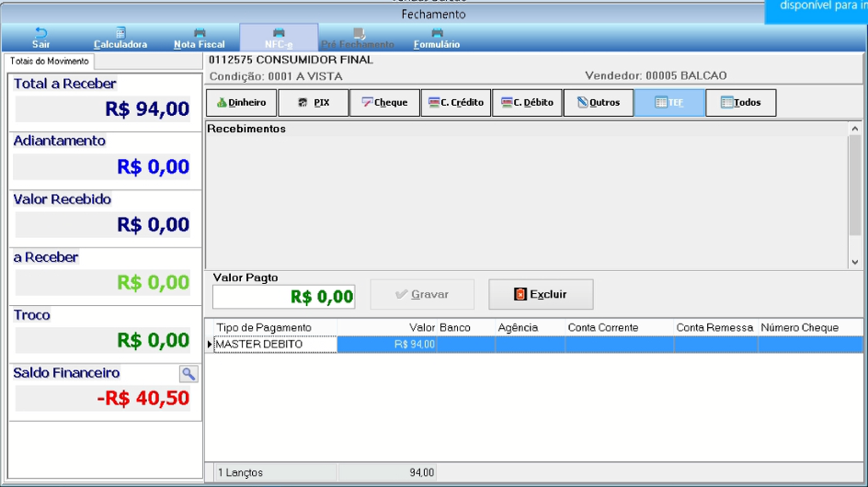Select the NFC-e printer option
The height and width of the screenshot is (487, 868).
pyautogui.click(x=279, y=39)
